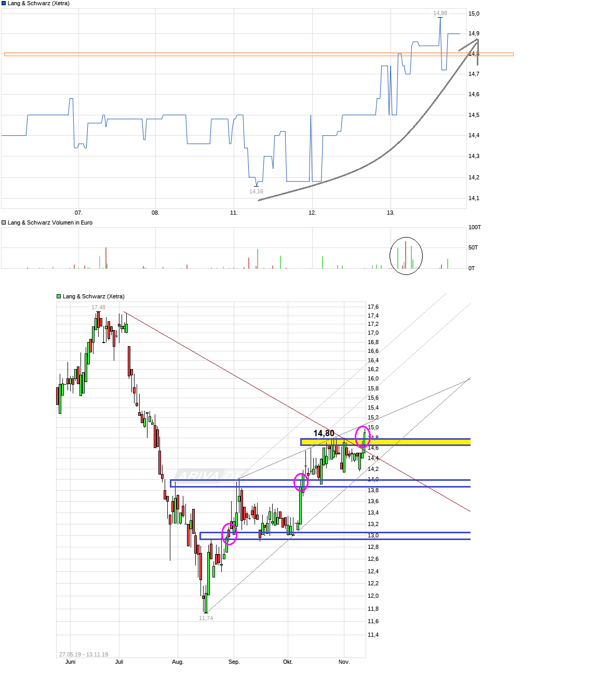616x683 pixels.
Task: Click the 16,0 price axis label
Action: tap(373, 378)
